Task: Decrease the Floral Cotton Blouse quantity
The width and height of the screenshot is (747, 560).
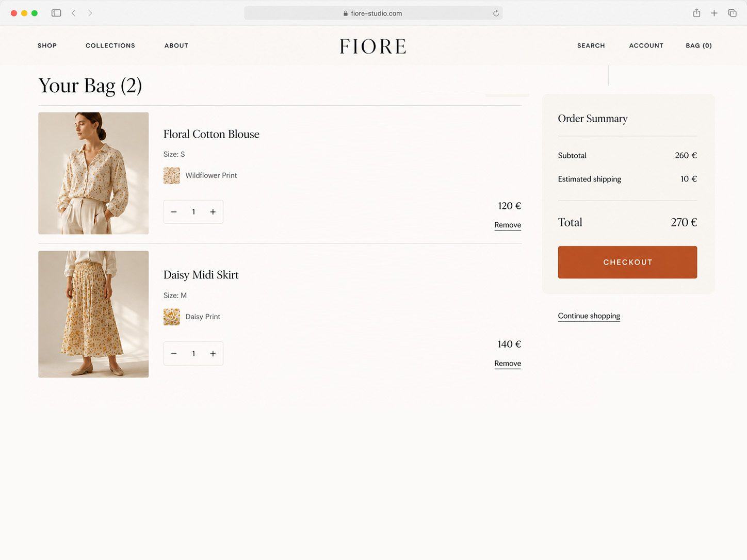Action: point(174,212)
